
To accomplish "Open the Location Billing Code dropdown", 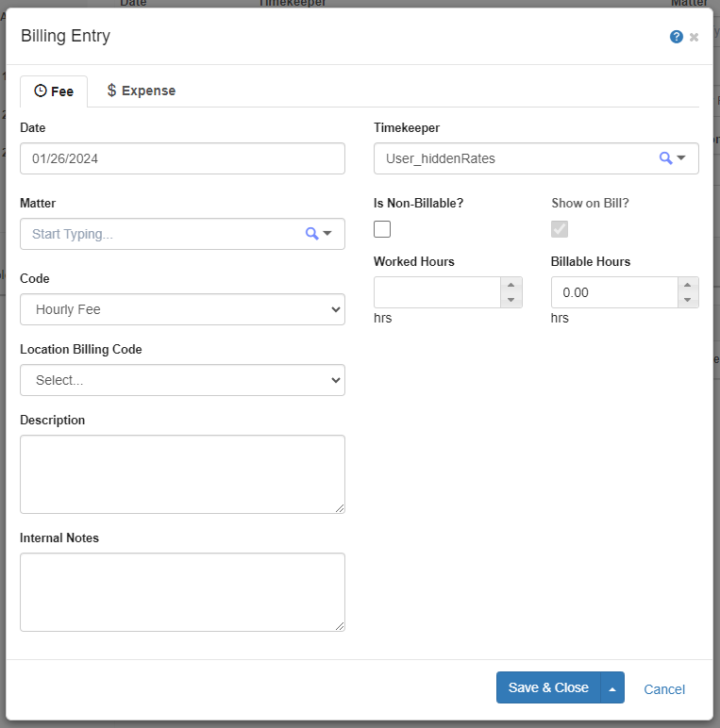I will 182,380.
